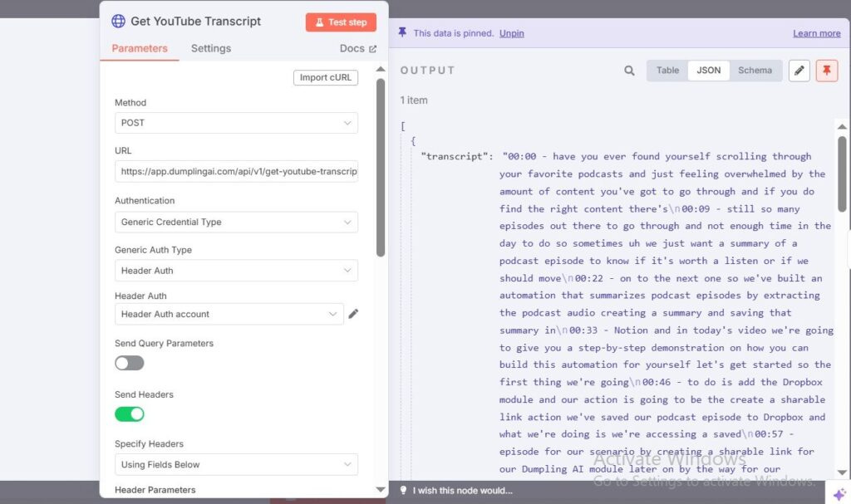Viewport: 851px width, 504px height.
Task: Switch output view to Schema
Action: (x=755, y=71)
